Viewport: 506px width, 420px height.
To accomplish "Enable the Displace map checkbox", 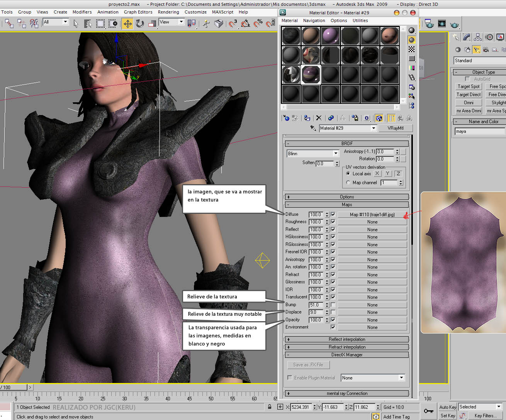I will click(x=333, y=312).
